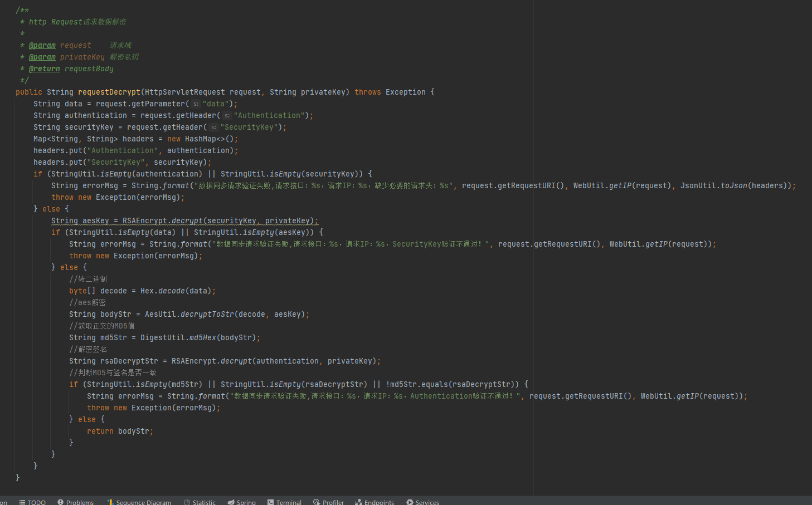Open the Profiler tool window tab
The height and width of the screenshot is (505, 812).
(328, 502)
